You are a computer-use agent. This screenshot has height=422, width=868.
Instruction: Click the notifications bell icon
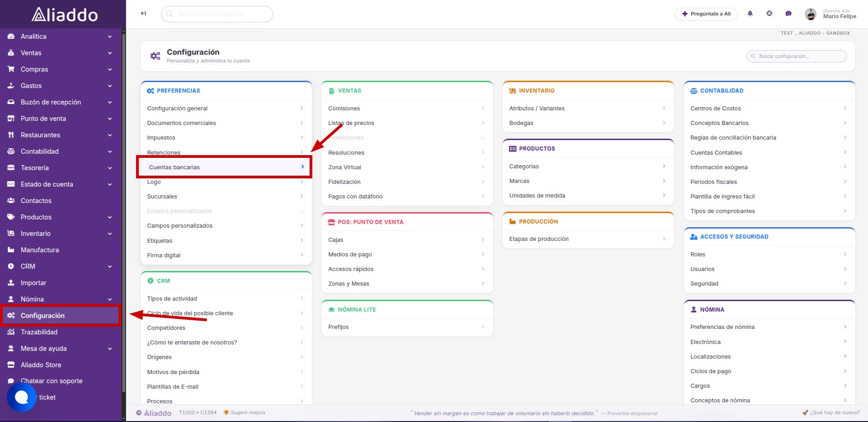pyautogui.click(x=750, y=14)
